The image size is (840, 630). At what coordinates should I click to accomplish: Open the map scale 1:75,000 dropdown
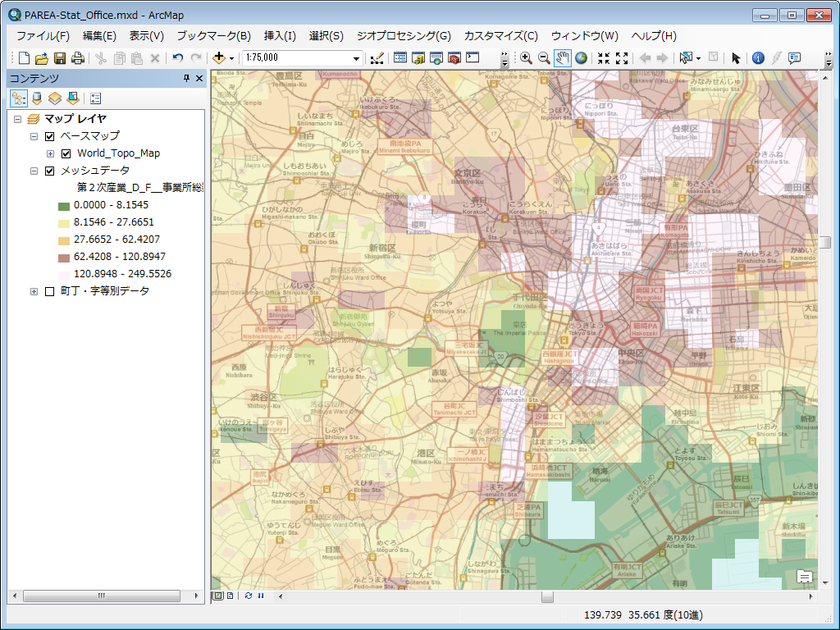(356, 58)
